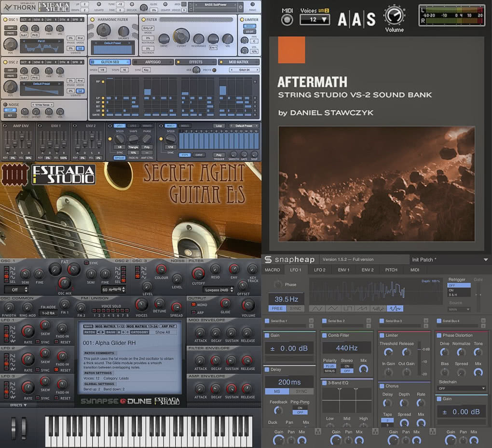Enable the Snapheap Comb Filter checkbox
The image size is (492, 448).
(x=324, y=335)
